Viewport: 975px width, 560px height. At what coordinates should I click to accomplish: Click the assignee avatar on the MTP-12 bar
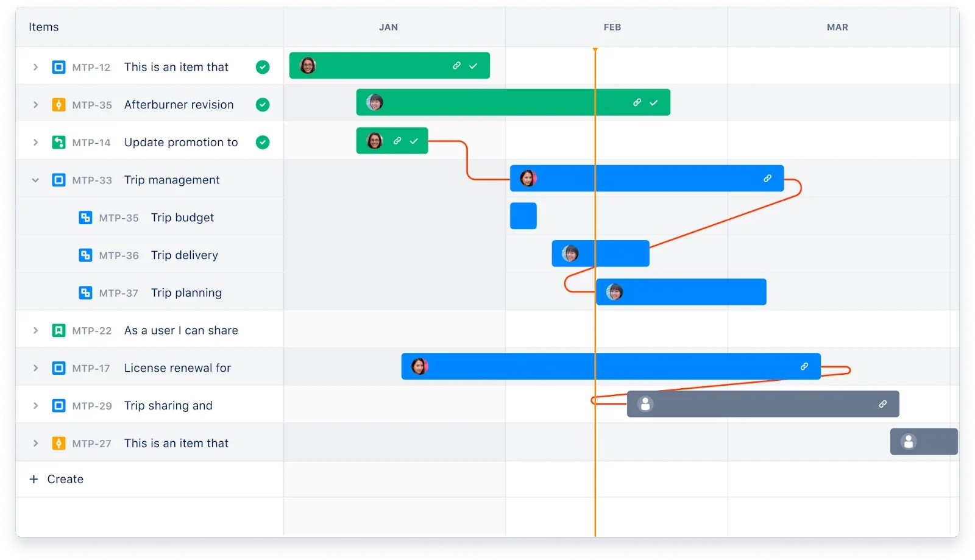tap(308, 66)
